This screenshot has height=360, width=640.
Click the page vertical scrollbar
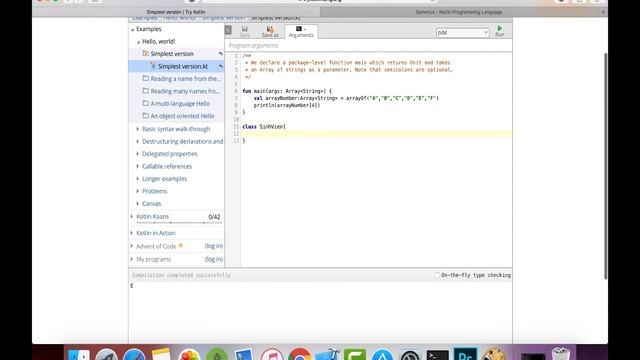tap(605, 166)
